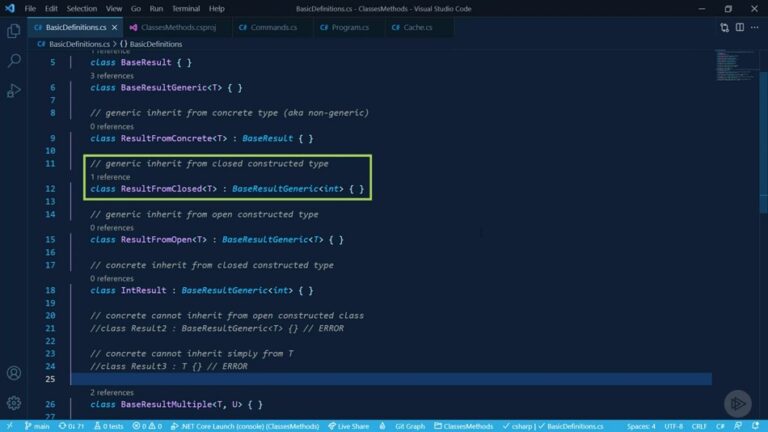Open the Selection menu
This screenshot has height=432, width=768.
(x=82, y=8)
